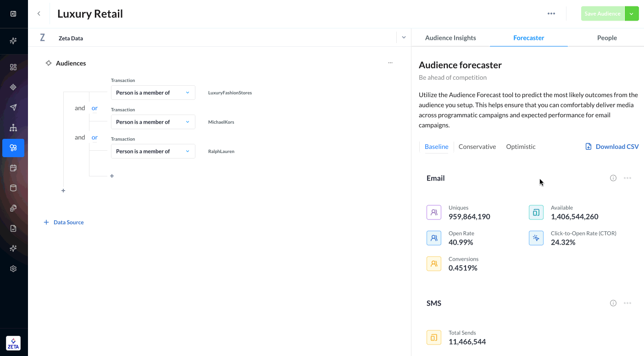Expand the Save Audience dropdown arrow

632,14
